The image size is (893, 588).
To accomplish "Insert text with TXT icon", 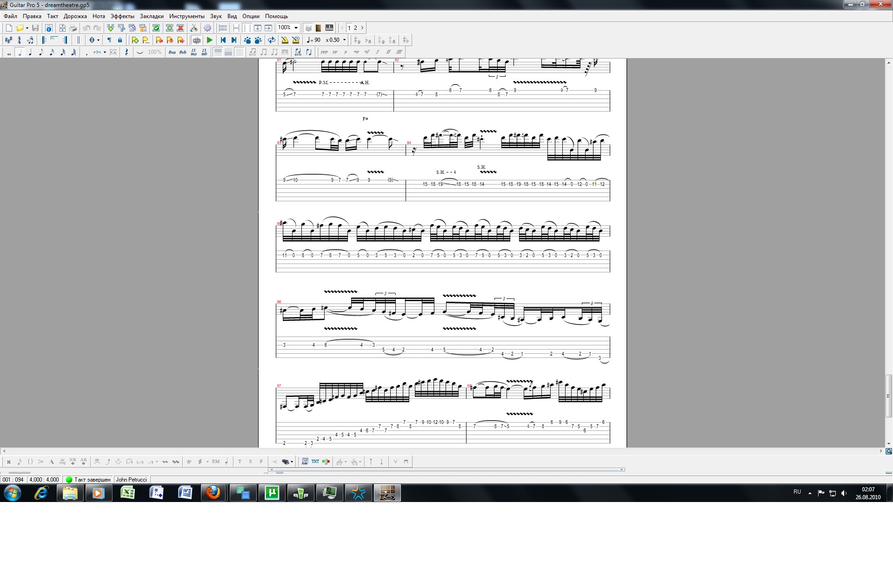I will coord(315,462).
